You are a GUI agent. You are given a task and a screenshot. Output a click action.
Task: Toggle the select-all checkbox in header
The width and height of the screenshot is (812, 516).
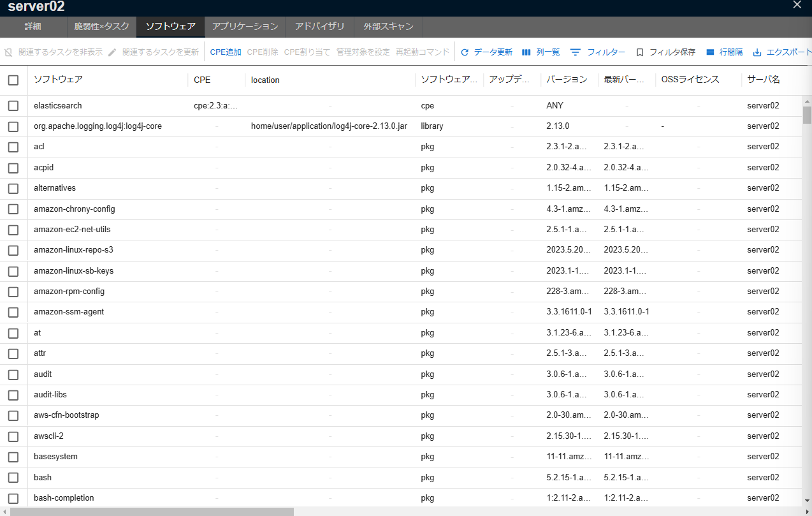(x=13, y=80)
